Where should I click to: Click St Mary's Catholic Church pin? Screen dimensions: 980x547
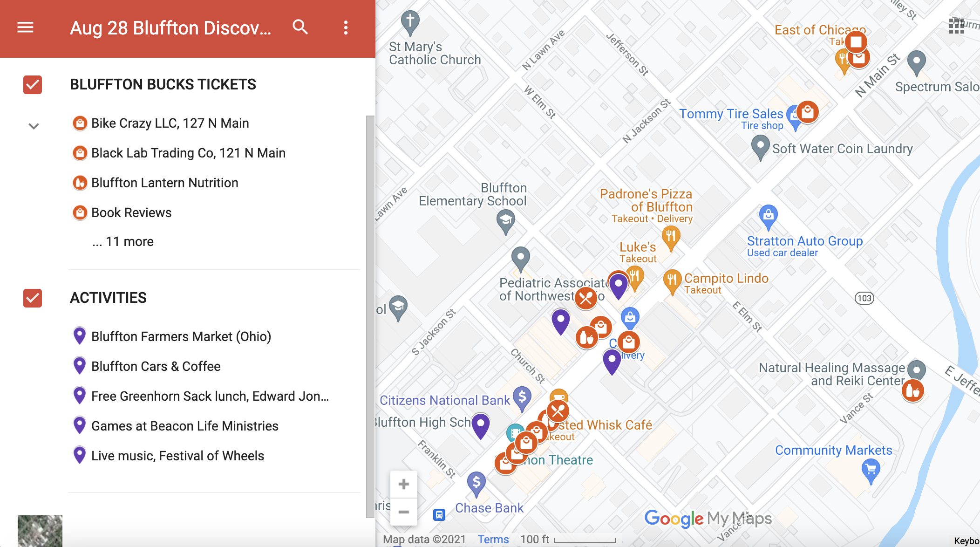[410, 22]
